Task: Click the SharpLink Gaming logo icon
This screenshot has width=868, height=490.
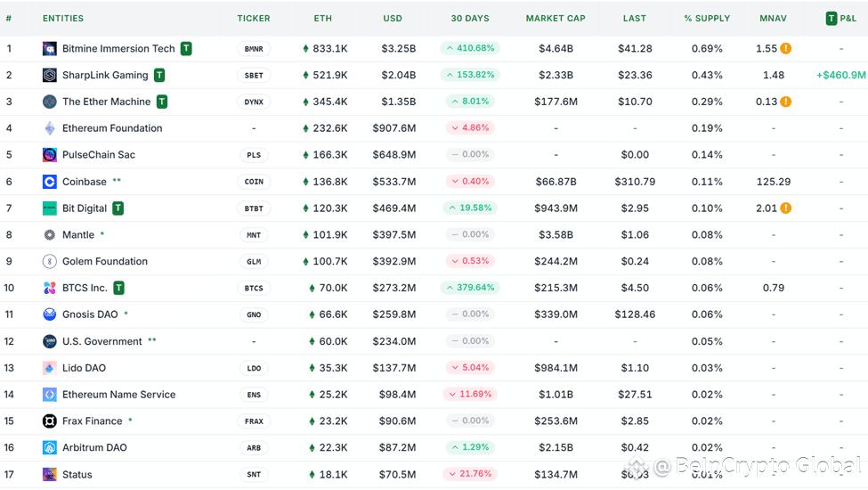Action: tap(49, 76)
